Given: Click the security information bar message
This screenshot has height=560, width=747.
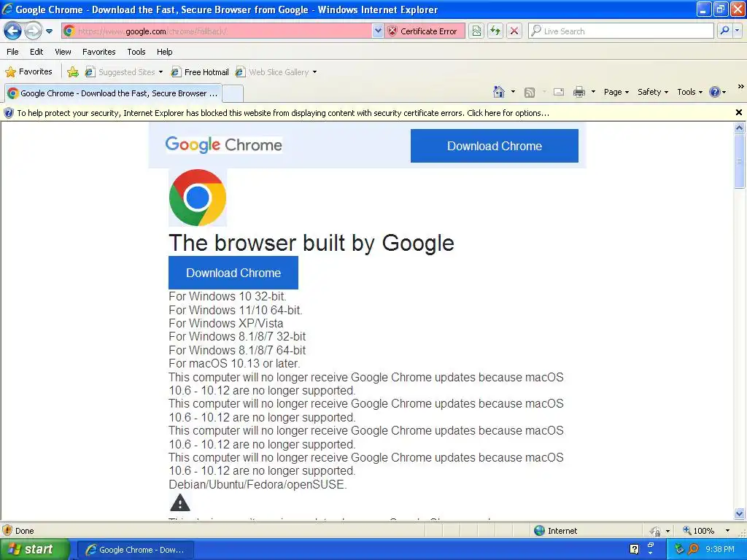Looking at the screenshot, I should click(283, 113).
